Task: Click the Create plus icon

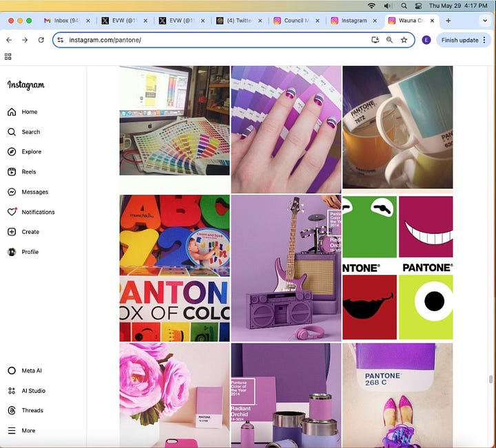Action: pos(12,232)
